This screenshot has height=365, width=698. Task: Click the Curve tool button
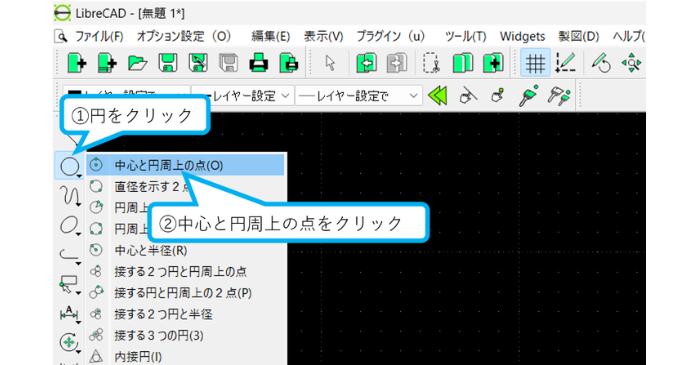[x=69, y=196]
